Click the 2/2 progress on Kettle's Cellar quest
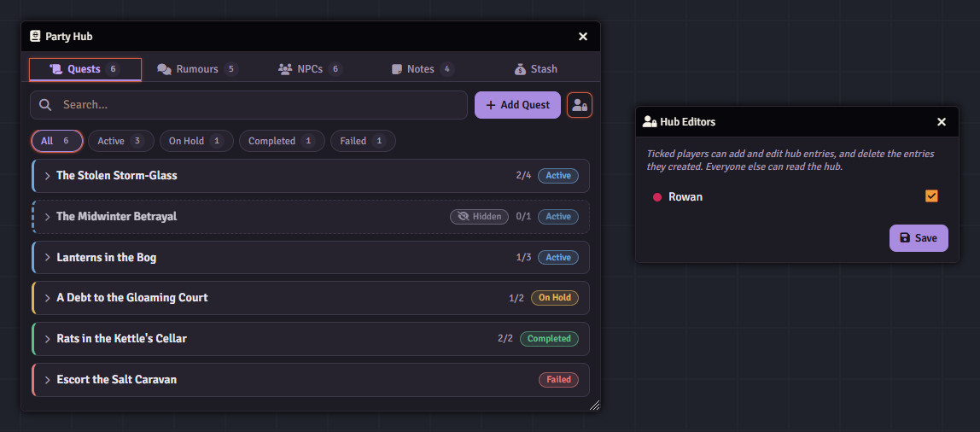The width and height of the screenshot is (980, 432). click(x=505, y=339)
